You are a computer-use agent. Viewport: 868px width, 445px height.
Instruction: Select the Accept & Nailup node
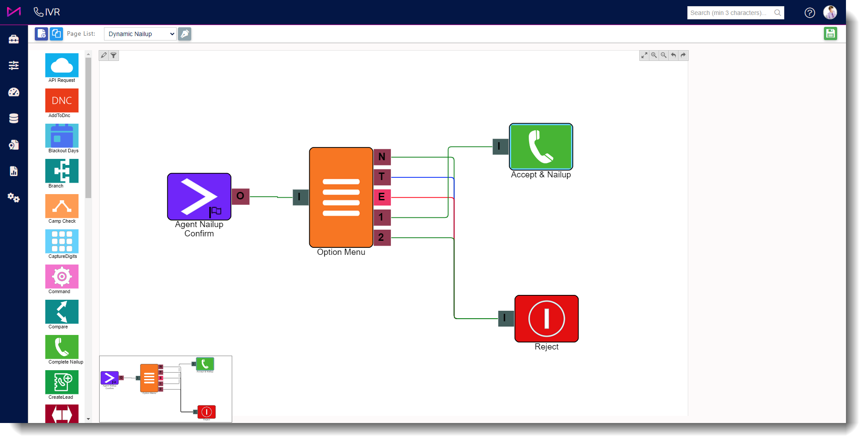click(541, 147)
